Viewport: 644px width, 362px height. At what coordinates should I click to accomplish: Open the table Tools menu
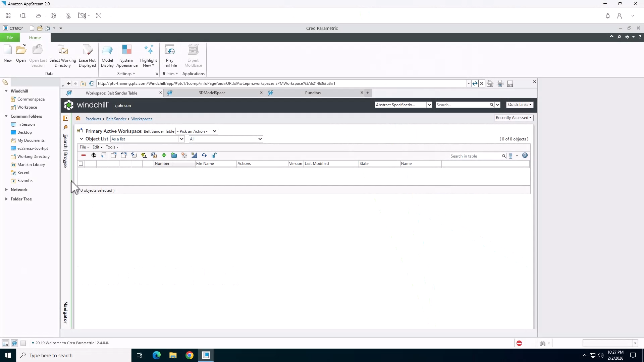[112, 147]
